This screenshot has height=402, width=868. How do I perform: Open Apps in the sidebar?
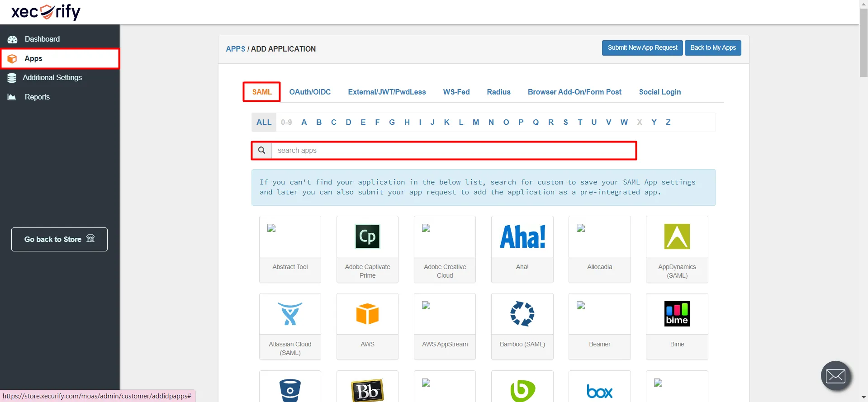[x=60, y=59]
